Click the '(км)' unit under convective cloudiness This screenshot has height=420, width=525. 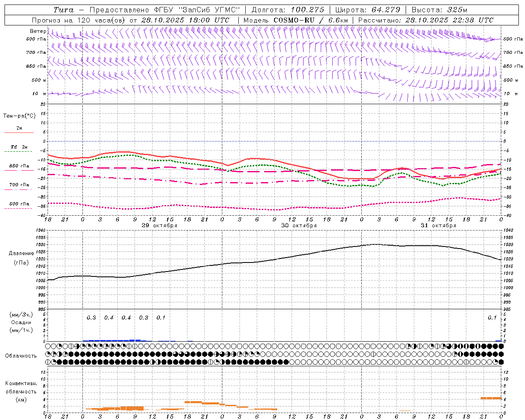[x=21, y=399]
